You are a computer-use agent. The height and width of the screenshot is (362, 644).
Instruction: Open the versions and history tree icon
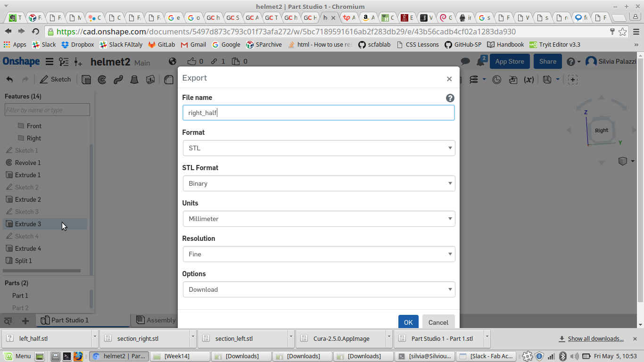64,62
